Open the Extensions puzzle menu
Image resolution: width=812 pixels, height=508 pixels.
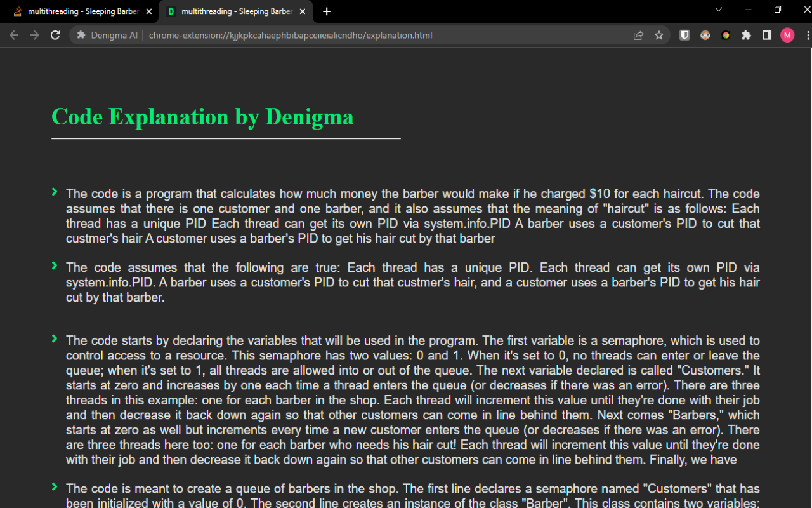tap(746, 36)
